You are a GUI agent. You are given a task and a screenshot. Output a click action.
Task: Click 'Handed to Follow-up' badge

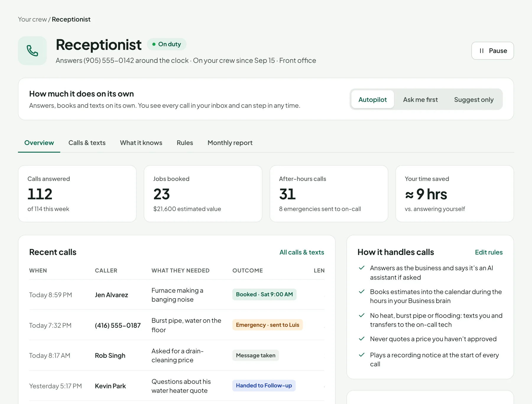coord(264,385)
